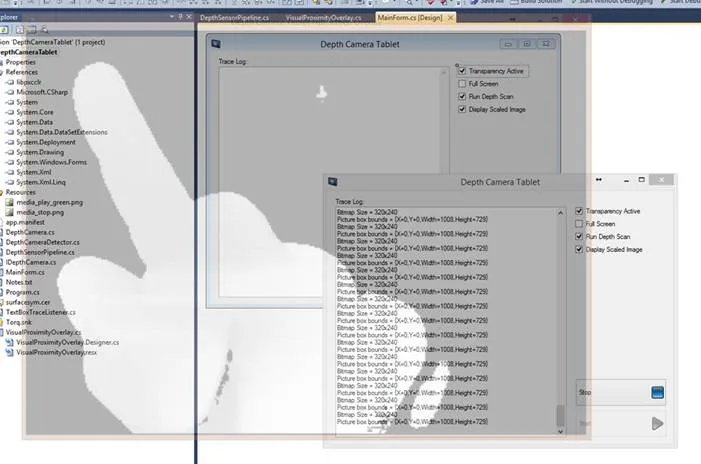Screen dimensions: 701x464
Task: Click the Trace Log scrollbar thumb
Action: coord(560,415)
